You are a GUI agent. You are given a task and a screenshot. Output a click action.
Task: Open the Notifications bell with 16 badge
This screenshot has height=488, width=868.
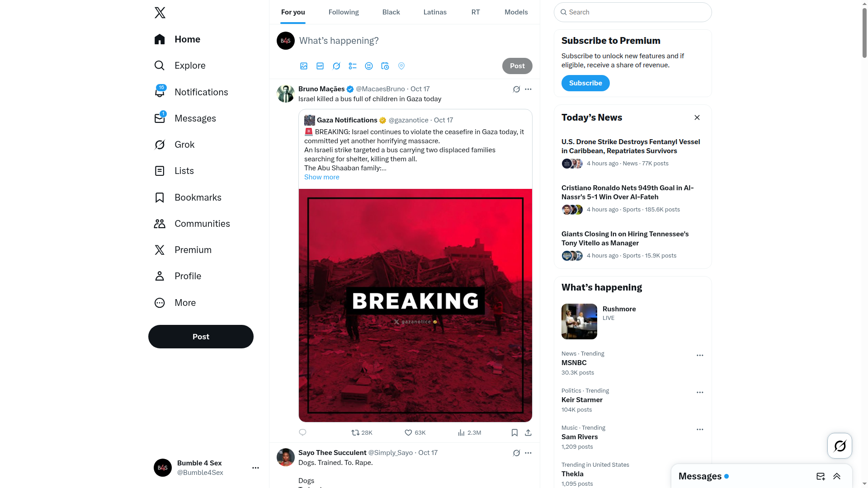[x=160, y=92]
